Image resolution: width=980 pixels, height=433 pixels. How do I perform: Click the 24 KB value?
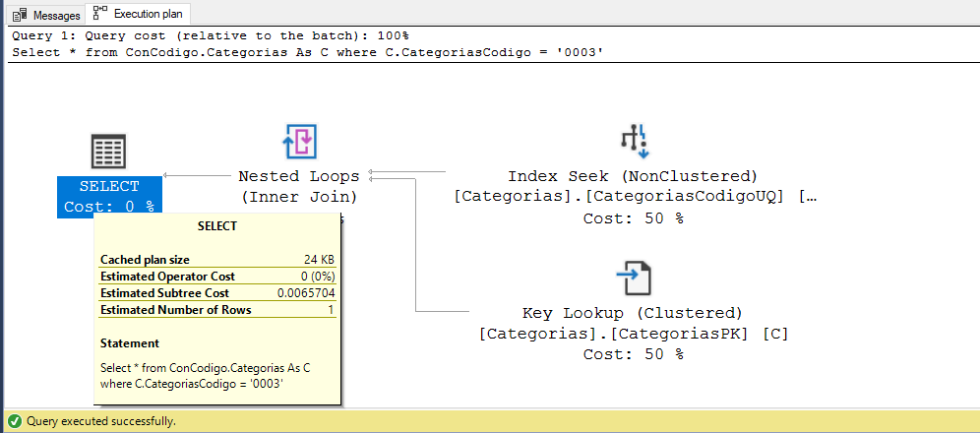coord(319,260)
